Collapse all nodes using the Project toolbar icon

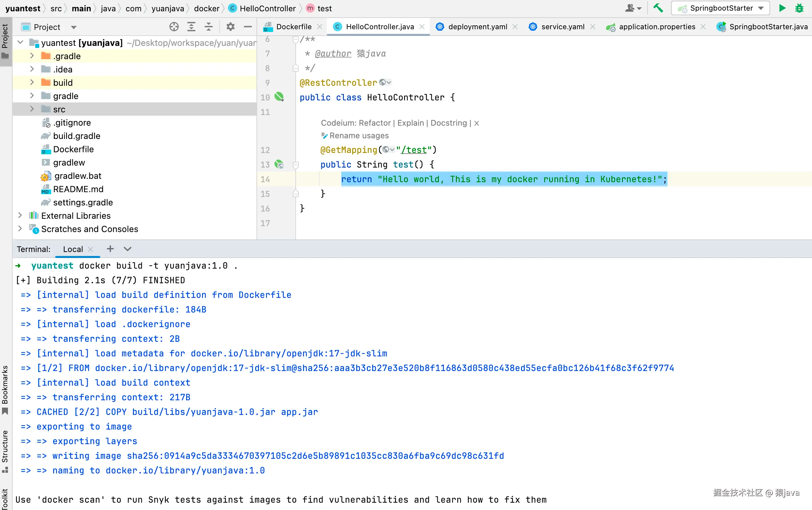[209, 27]
